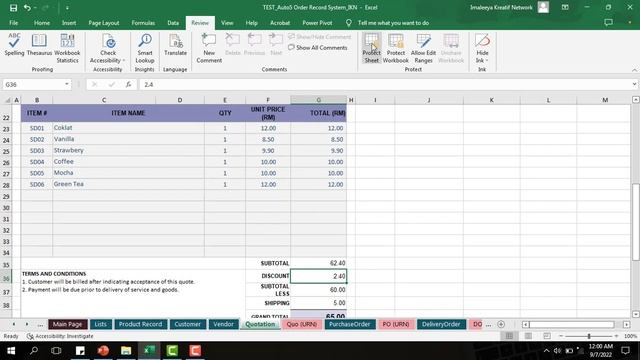Insert a New Comment
This screenshot has height=360, width=640.
coord(209,48)
